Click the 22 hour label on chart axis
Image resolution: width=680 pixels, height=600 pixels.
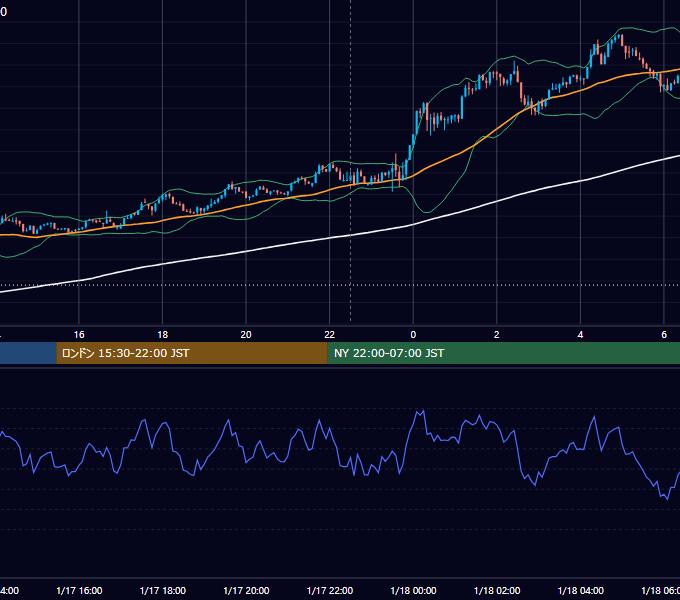330,335
